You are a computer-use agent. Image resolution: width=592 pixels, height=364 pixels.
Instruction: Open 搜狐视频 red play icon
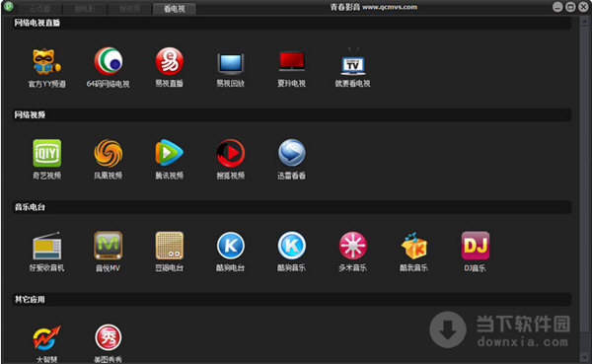[x=231, y=153]
